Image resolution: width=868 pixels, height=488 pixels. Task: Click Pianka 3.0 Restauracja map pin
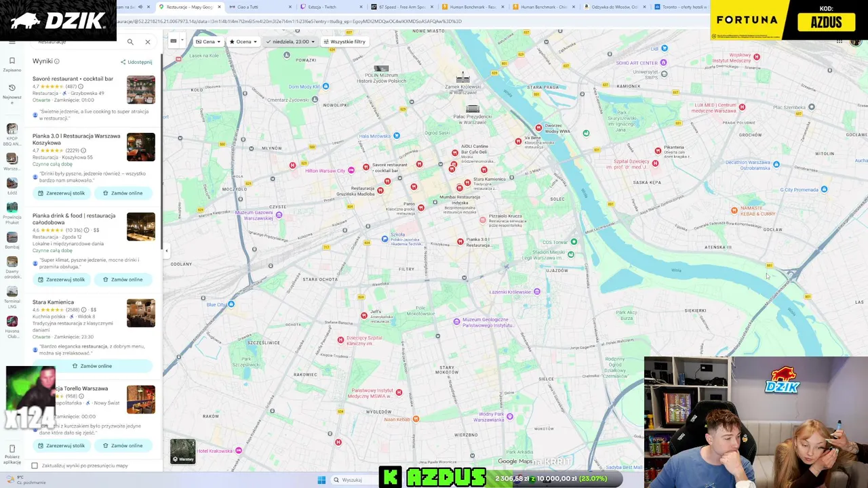[460, 241]
